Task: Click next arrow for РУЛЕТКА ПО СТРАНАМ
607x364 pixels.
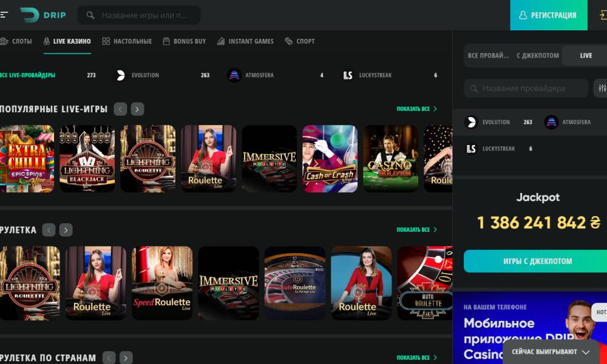Action: (126, 358)
